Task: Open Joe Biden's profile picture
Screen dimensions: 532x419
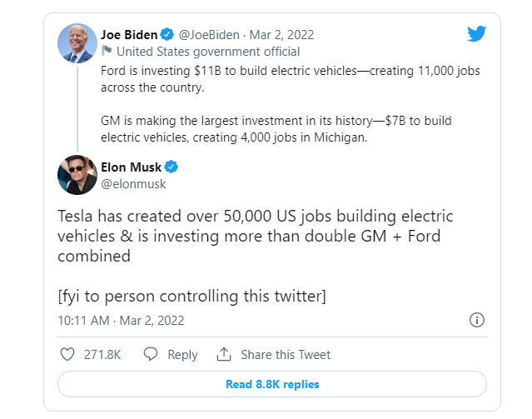Action: click(x=77, y=42)
